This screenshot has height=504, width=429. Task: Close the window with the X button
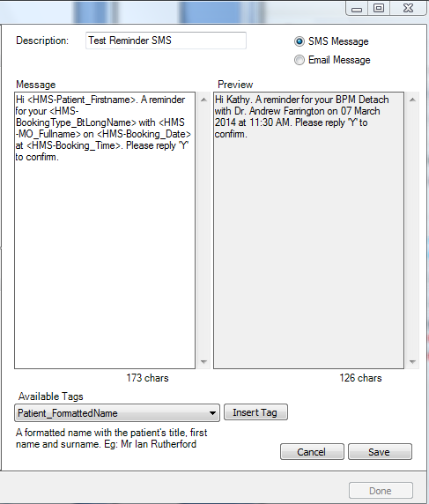409,8
